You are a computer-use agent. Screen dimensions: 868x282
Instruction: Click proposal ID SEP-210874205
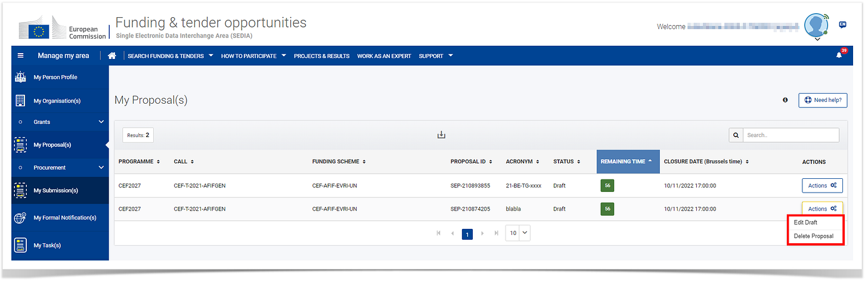(x=470, y=209)
